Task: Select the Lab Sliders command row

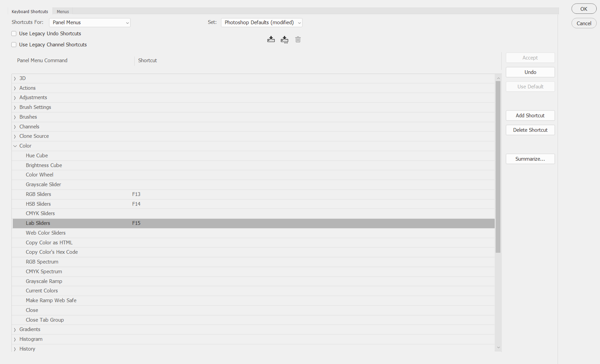Action: (253, 223)
